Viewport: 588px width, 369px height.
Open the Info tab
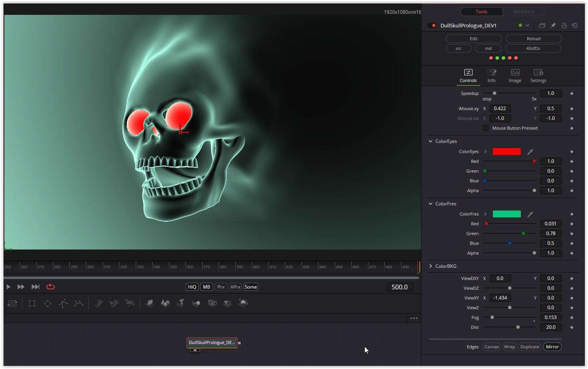[x=492, y=76]
